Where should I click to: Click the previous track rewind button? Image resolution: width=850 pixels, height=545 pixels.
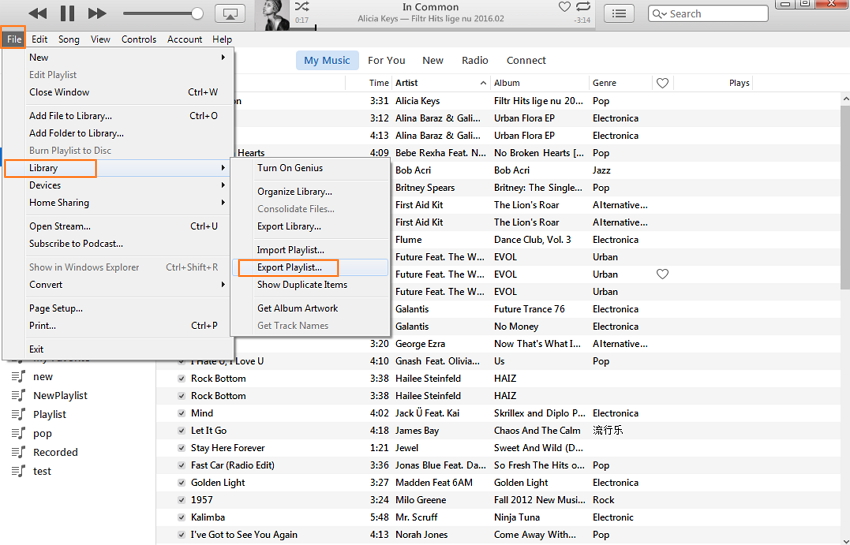click(x=38, y=13)
